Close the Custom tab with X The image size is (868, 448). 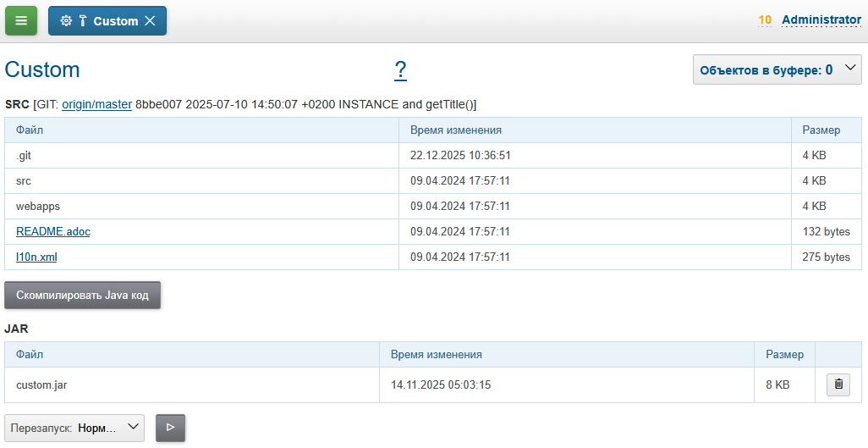[150, 21]
